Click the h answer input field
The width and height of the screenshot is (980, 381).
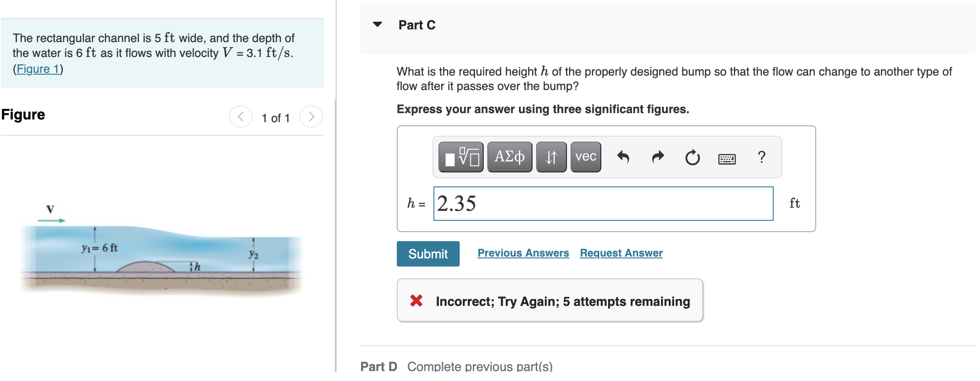(604, 204)
